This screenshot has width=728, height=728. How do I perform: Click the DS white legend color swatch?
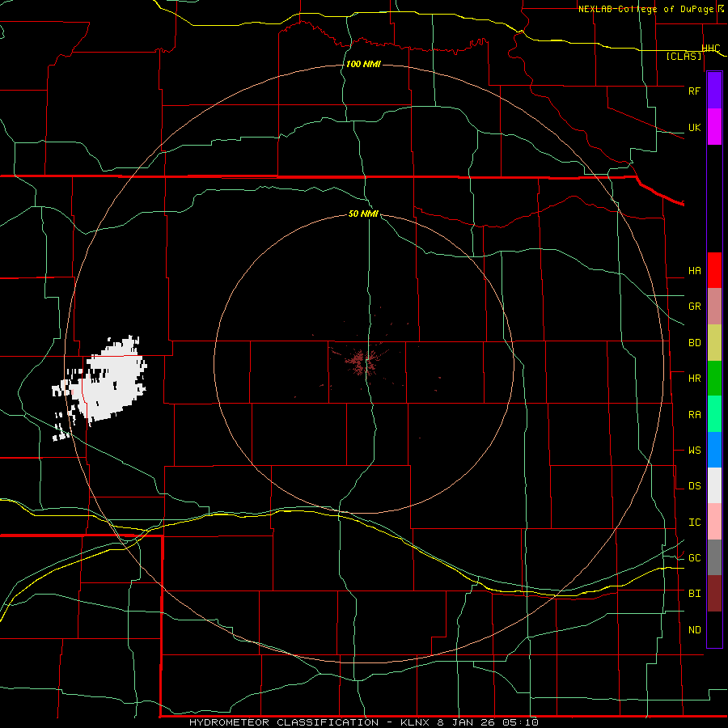click(x=714, y=485)
